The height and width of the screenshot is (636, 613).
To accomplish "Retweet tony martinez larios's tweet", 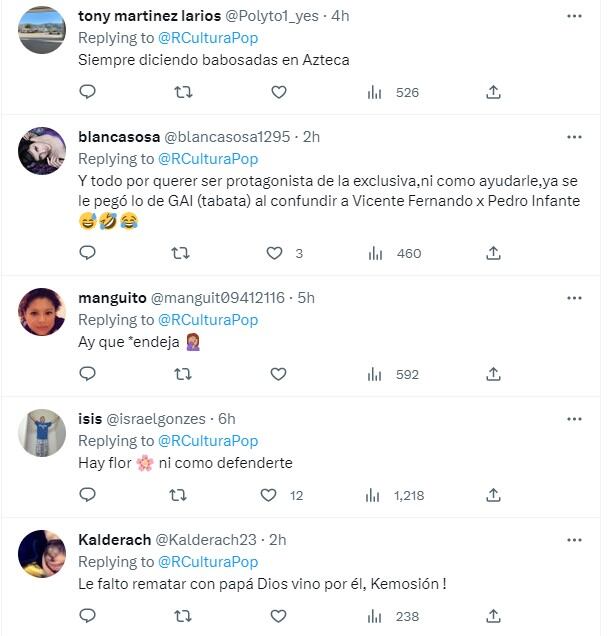I will [183, 92].
